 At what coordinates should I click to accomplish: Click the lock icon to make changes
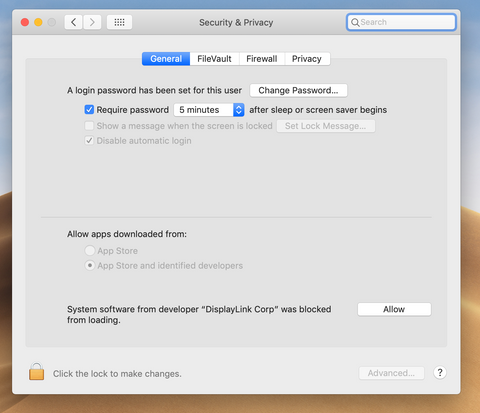tap(36, 372)
